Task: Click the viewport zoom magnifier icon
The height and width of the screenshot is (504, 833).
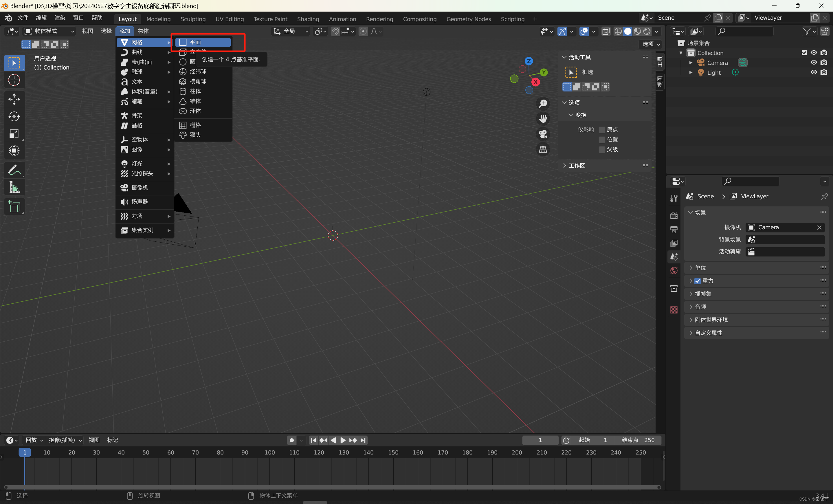Action: point(543,103)
